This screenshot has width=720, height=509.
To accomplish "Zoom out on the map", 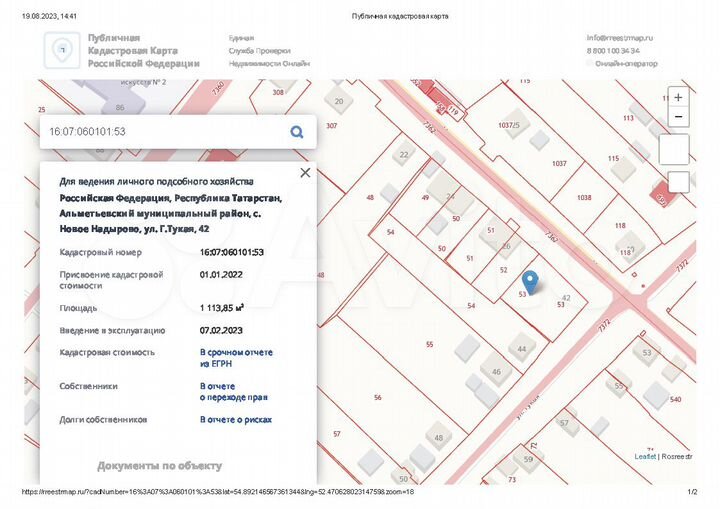I will (678, 117).
